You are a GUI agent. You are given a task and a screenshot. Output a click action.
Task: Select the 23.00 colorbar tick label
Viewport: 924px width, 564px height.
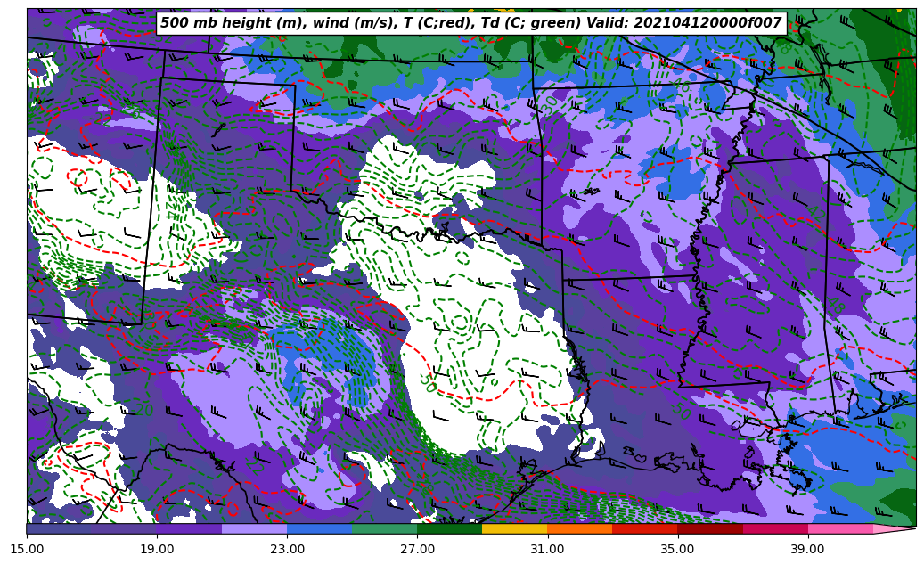(x=287, y=549)
